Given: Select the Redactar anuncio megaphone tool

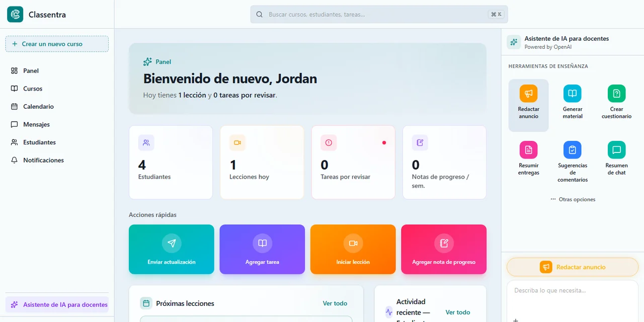Looking at the screenshot, I should pyautogui.click(x=528, y=105).
